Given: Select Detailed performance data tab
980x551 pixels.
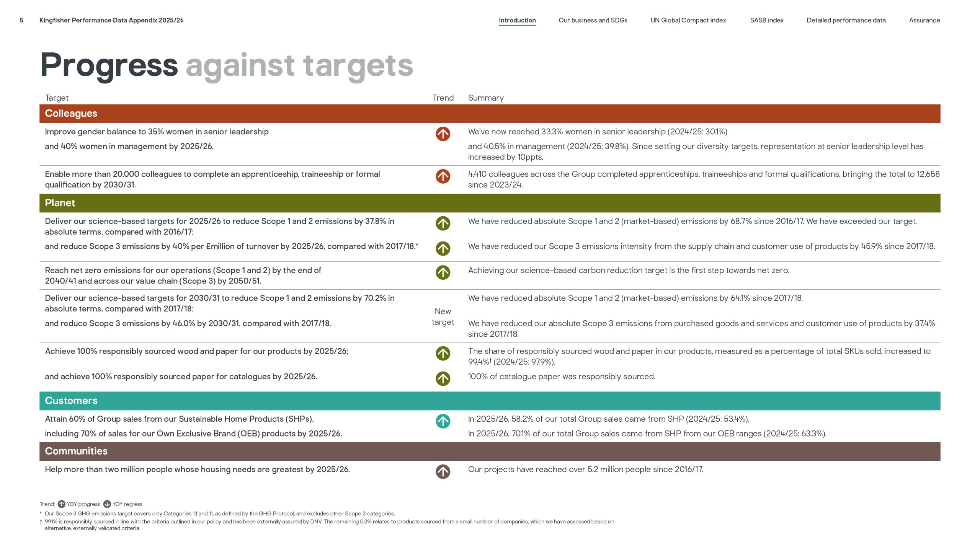Looking at the screenshot, I should pyautogui.click(x=846, y=20).
